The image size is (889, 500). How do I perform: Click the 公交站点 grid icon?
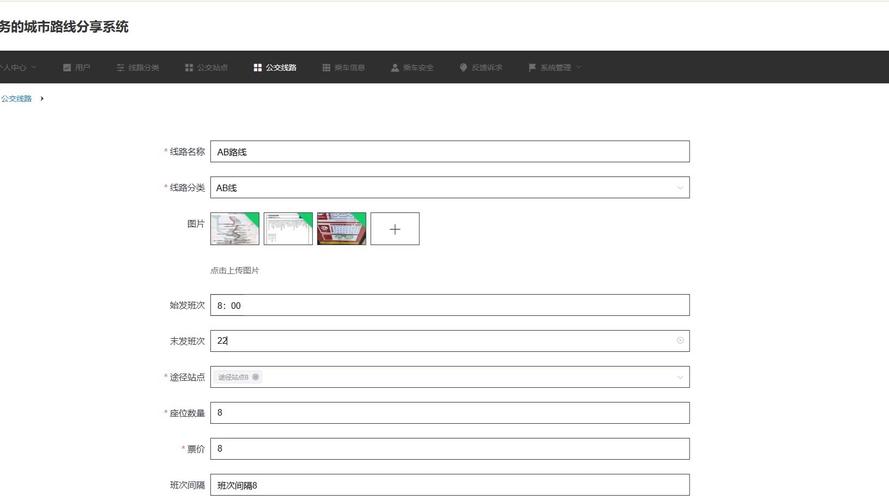[x=189, y=68]
